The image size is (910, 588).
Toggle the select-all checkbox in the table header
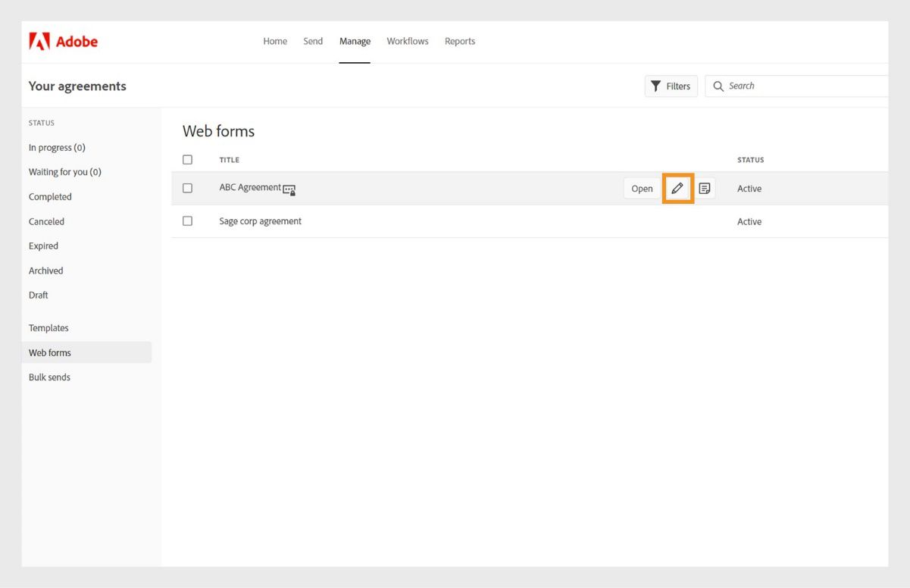point(187,159)
